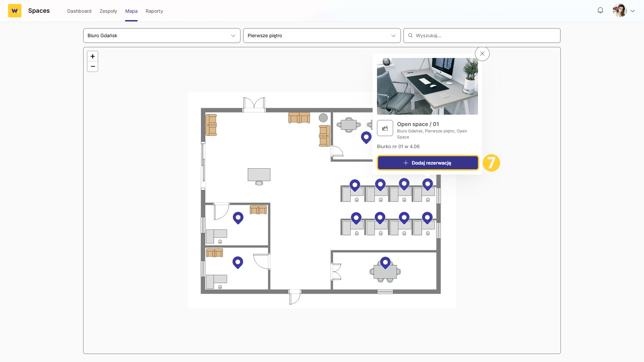Expand the account menu chevron beside avatar
Viewport: 644px width, 362px height.
[633, 11]
